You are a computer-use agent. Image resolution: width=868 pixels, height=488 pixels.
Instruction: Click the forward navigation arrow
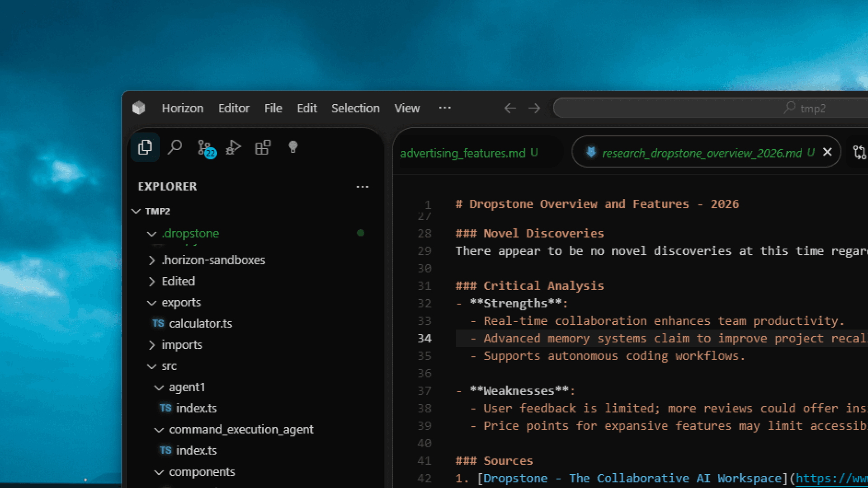pos(534,108)
